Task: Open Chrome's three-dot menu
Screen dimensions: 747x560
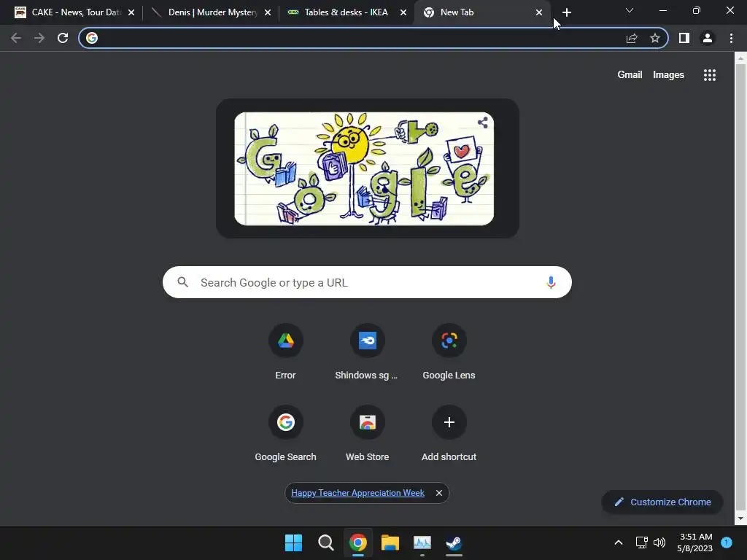Action: [731, 38]
